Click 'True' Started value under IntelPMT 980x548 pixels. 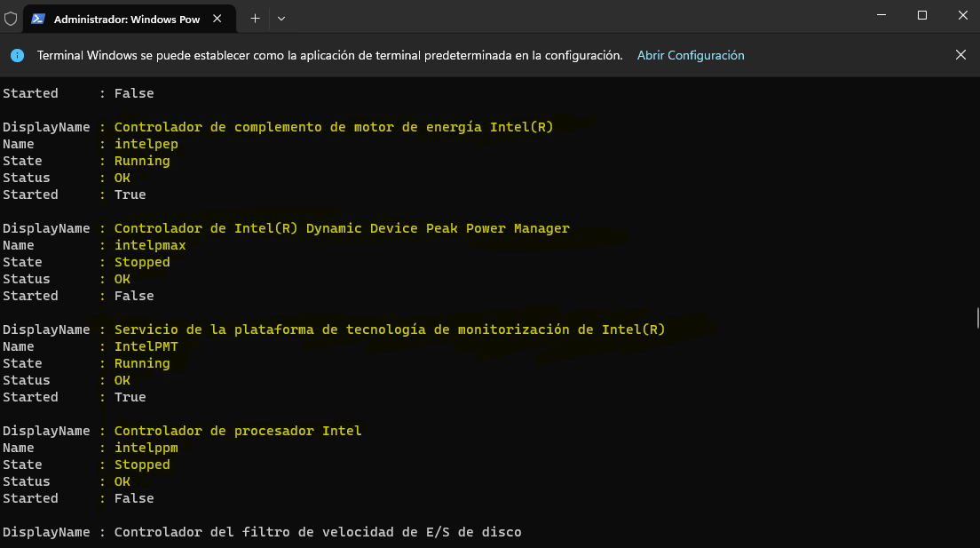[x=130, y=397]
